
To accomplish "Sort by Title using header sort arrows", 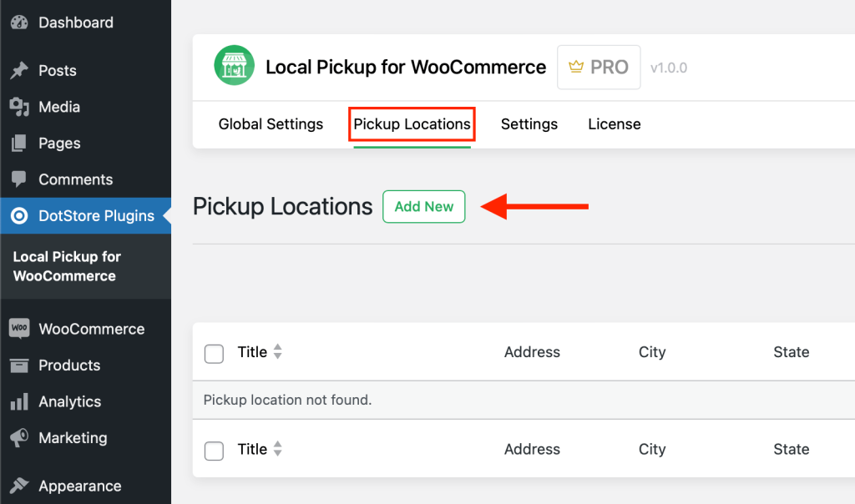I will [278, 352].
